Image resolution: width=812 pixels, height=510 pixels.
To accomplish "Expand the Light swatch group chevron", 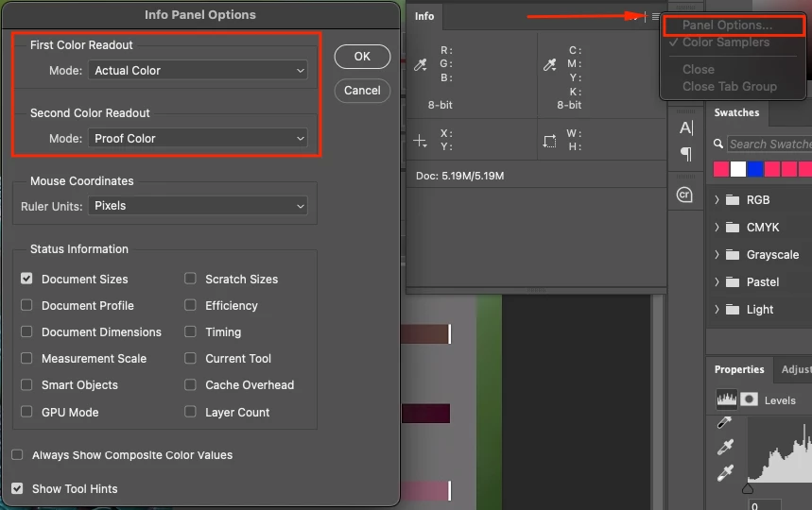I will [x=717, y=310].
